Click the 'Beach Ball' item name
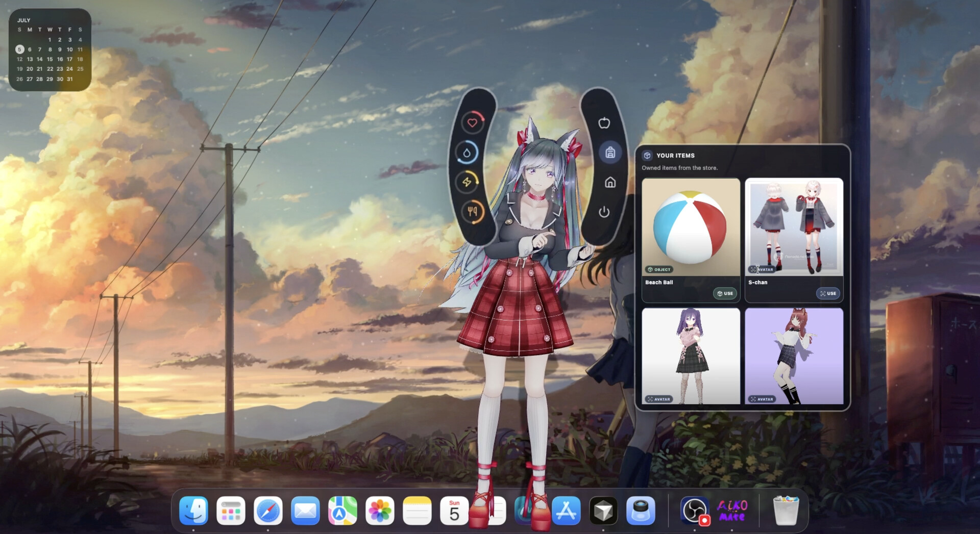This screenshot has width=980, height=534. pyautogui.click(x=659, y=282)
